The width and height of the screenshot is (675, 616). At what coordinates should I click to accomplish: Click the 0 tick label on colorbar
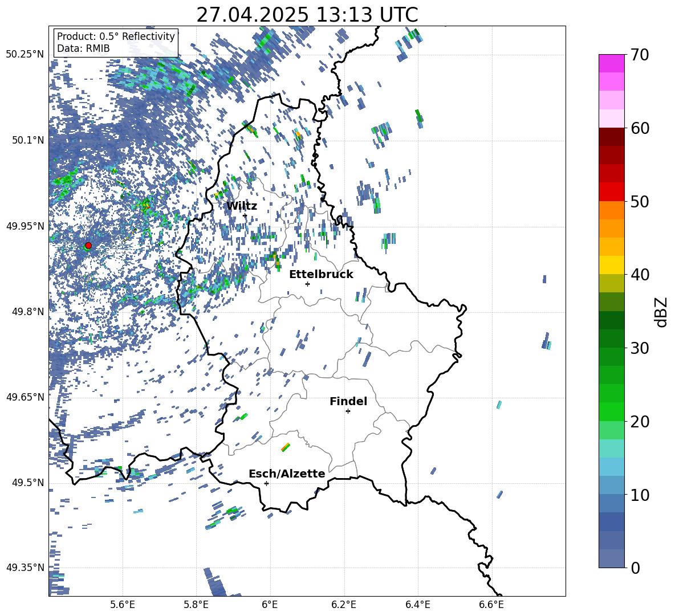pos(635,568)
